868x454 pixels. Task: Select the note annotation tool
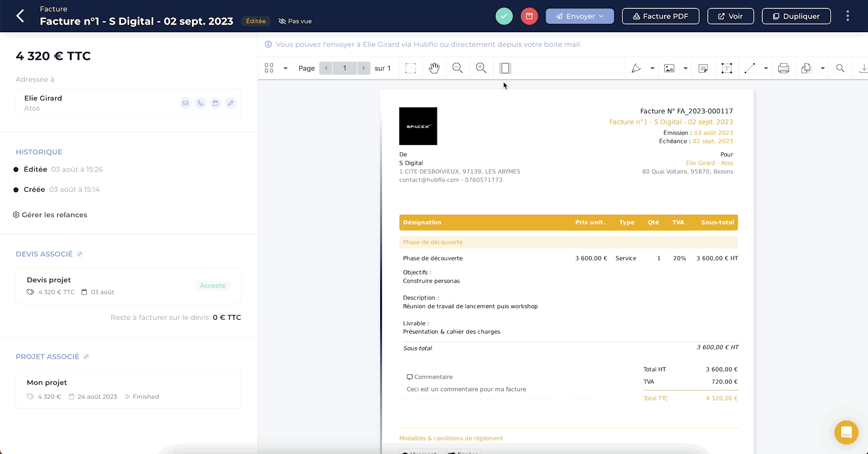pyautogui.click(x=704, y=68)
